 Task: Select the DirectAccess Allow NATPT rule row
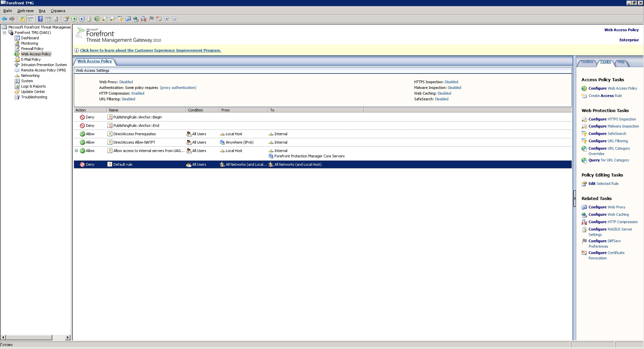pyautogui.click(x=323, y=142)
